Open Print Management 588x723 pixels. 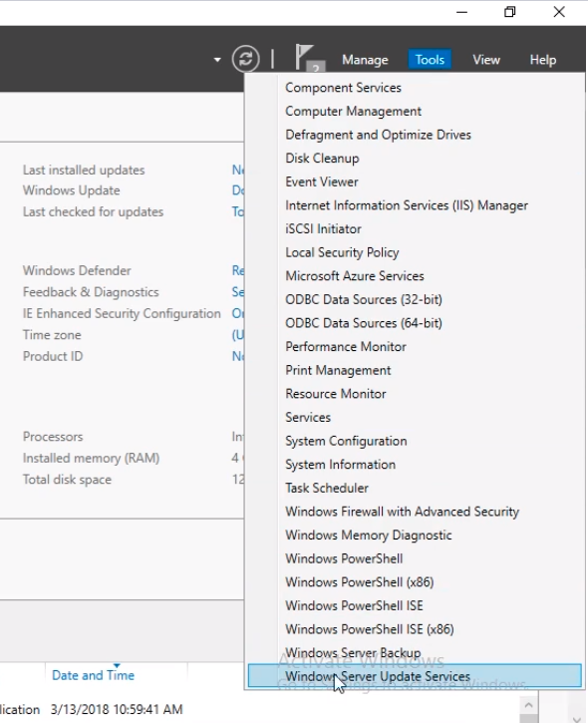338,370
